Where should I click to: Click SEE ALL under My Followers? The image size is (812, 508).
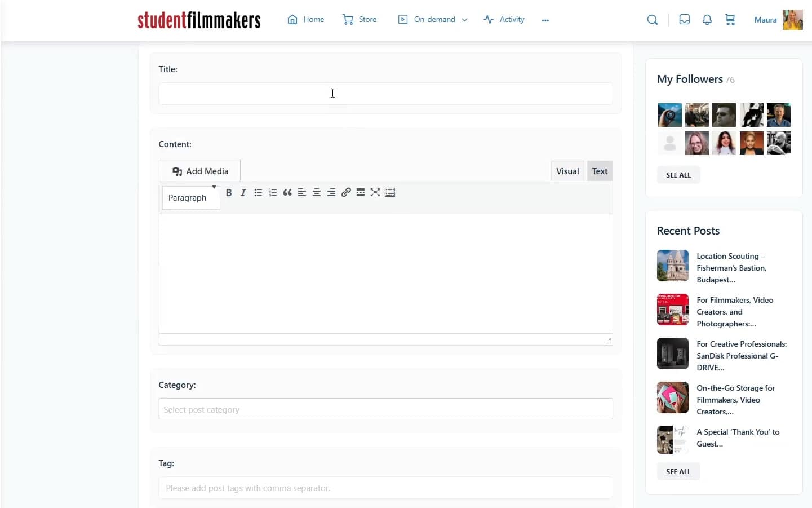(678, 175)
